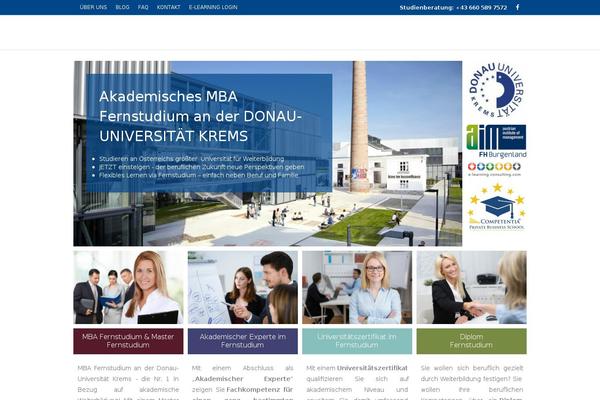Open the Diplom Fernstudium button
The width and height of the screenshot is (600, 400).
(471, 341)
